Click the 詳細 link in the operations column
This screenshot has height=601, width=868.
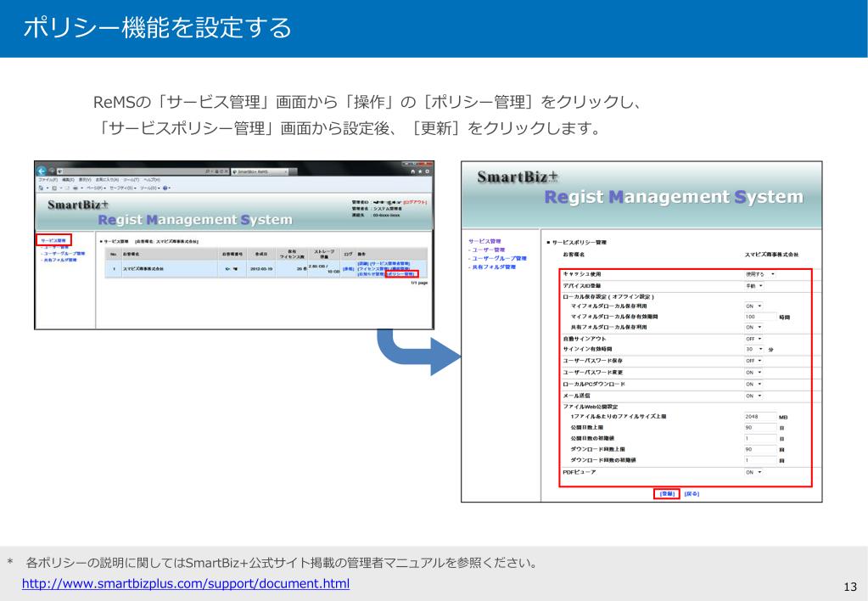pyautogui.click(x=362, y=264)
